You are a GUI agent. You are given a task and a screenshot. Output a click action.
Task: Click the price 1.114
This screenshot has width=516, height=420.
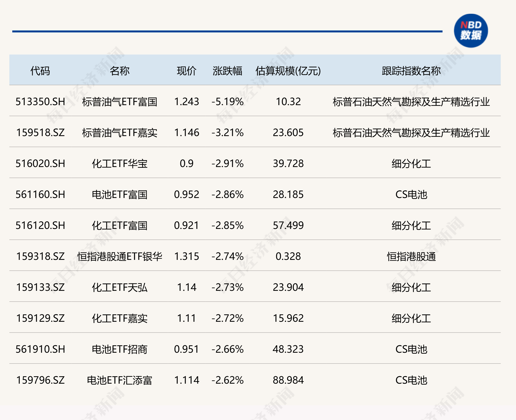click(x=187, y=380)
